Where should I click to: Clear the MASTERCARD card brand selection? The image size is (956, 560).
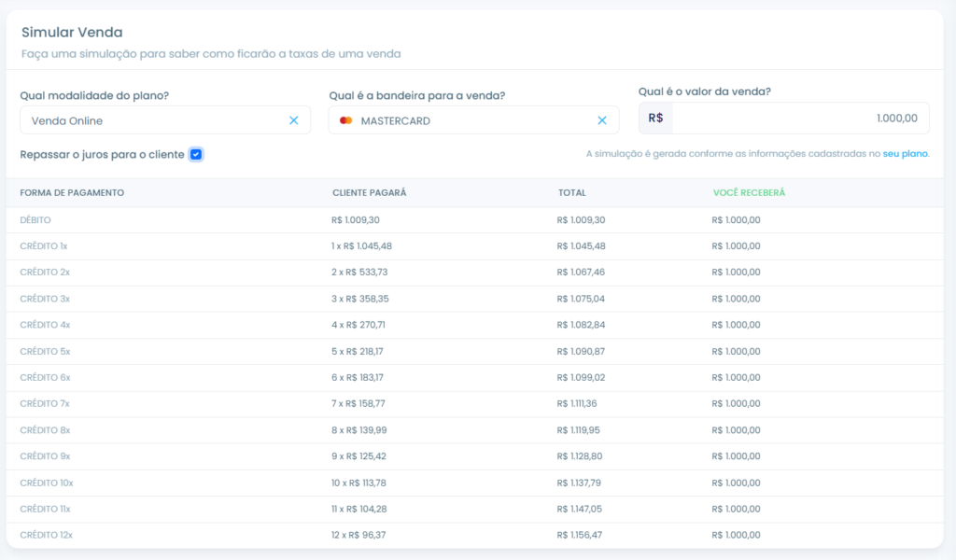click(602, 120)
